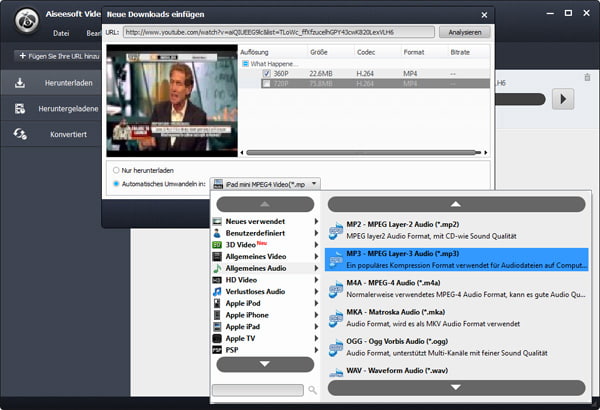Image resolution: width=600 pixels, height=410 pixels.
Task: Check the 720P resolution checkbox
Action: pyautogui.click(x=267, y=83)
